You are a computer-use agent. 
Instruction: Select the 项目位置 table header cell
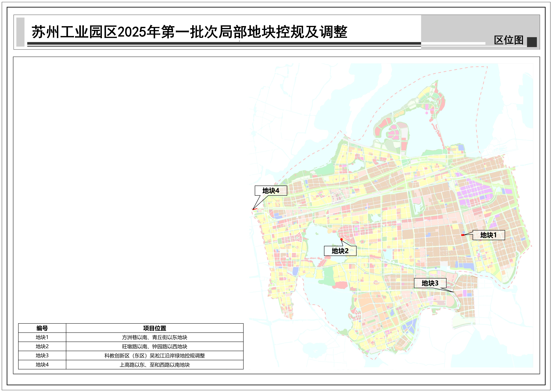coord(155,328)
